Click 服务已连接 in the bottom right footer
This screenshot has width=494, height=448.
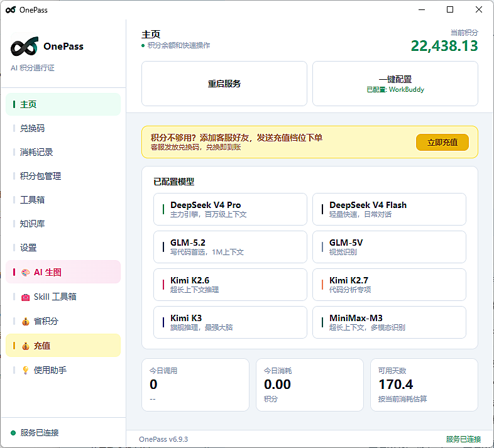pyautogui.click(x=463, y=439)
